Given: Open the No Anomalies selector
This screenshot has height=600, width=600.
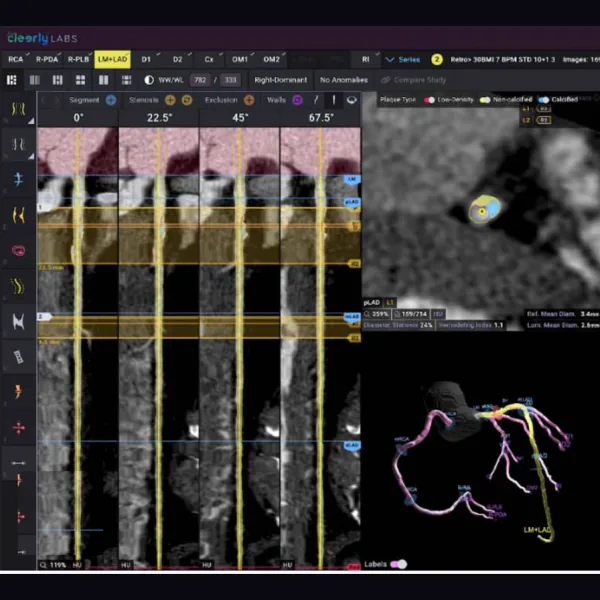Looking at the screenshot, I should point(344,80).
